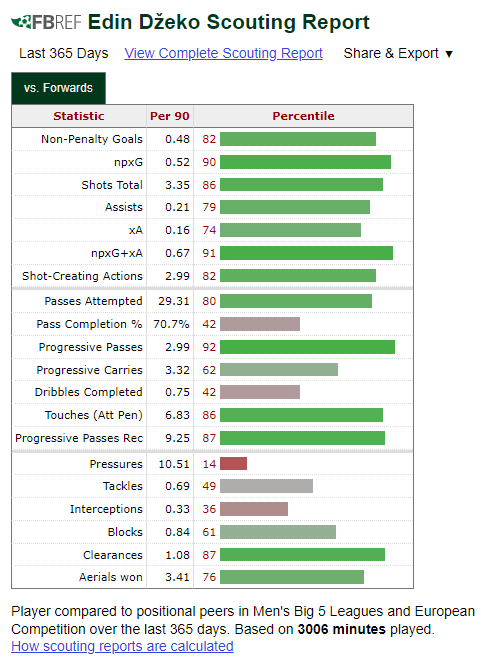Select the Shot-Creating Actions row label

[82, 276]
